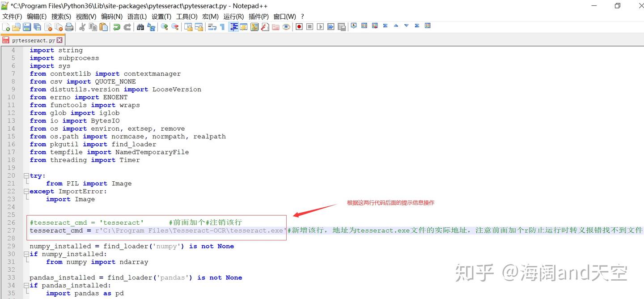This screenshot has height=299, width=644.
Task: Collapse the if numpy_installed block
Action: tap(26, 254)
